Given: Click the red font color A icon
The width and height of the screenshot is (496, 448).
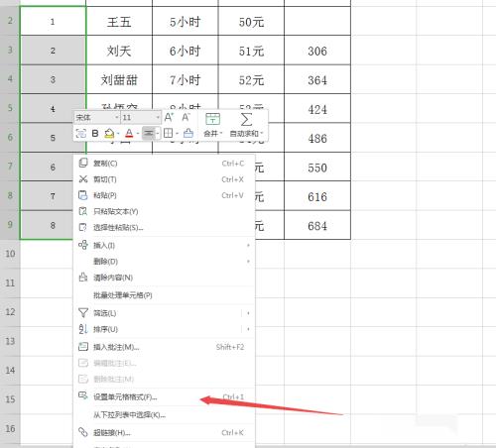Looking at the screenshot, I should pos(129,134).
